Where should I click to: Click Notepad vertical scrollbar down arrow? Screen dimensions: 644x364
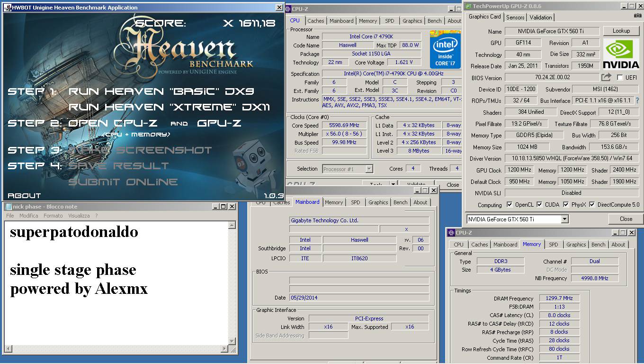tap(233, 342)
